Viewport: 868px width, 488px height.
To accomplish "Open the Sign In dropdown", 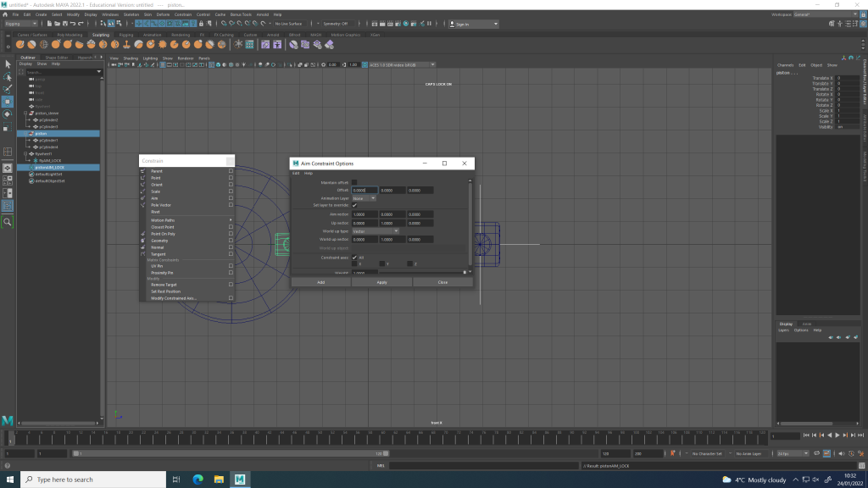I will (473, 24).
